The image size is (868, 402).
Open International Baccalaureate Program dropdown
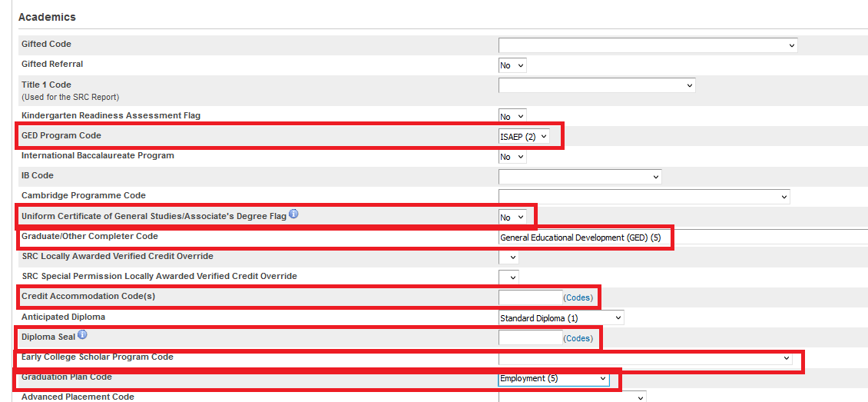(x=512, y=158)
